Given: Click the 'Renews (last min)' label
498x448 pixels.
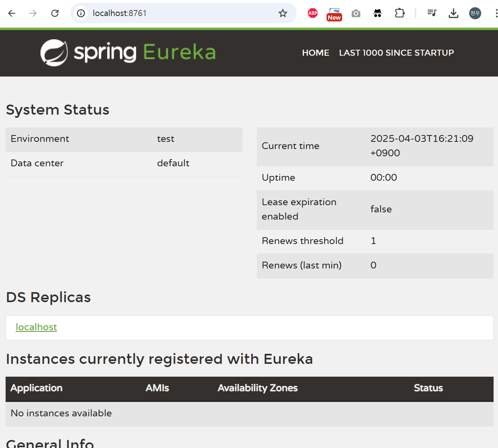Looking at the screenshot, I should point(302,265).
